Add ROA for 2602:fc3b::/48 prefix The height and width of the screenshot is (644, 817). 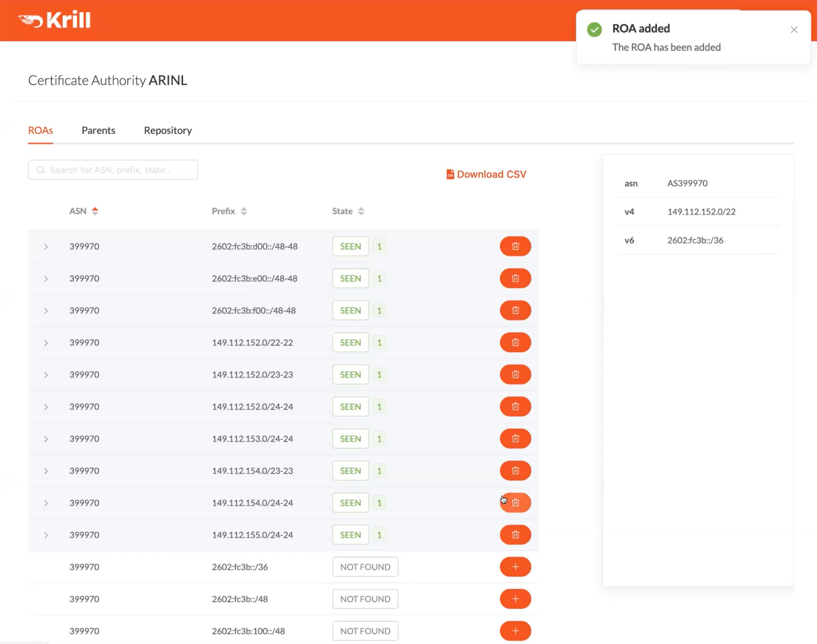[x=515, y=599]
